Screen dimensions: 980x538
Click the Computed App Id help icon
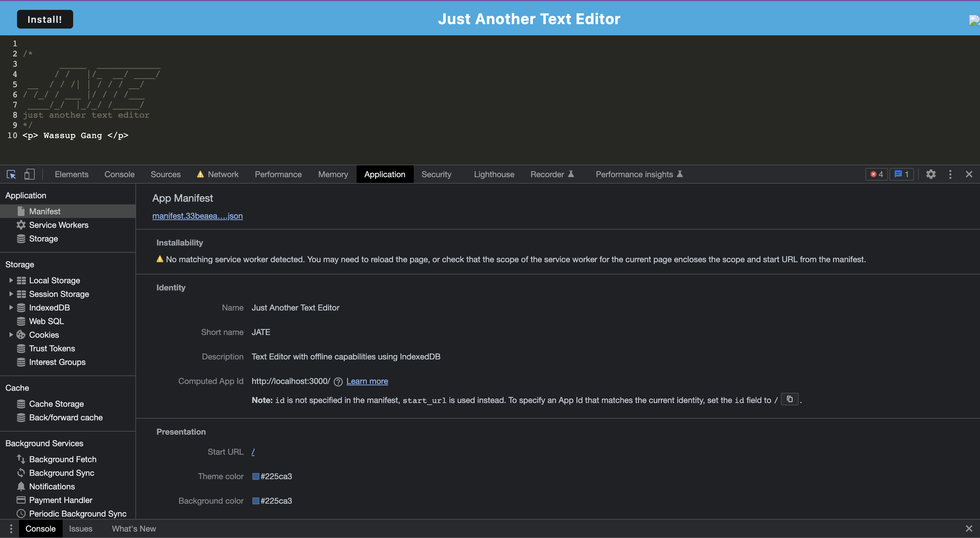coord(338,382)
